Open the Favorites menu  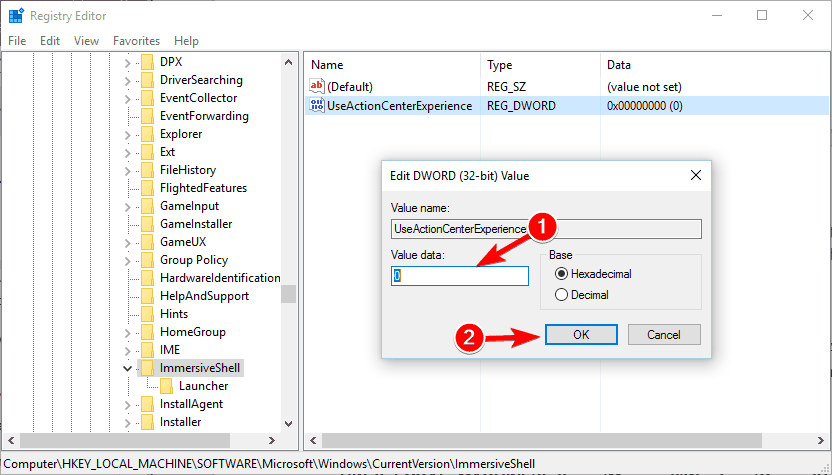[x=136, y=41]
